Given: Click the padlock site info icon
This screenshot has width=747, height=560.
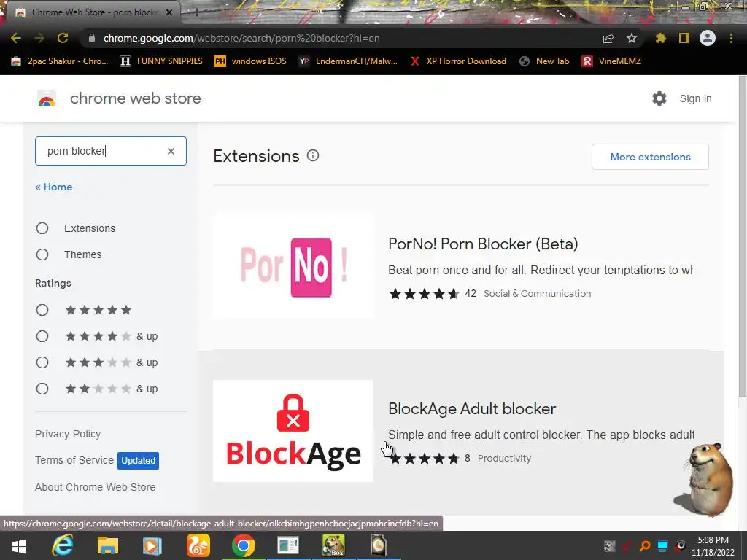Looking at the screenshot, I should (x=92, y=38).
